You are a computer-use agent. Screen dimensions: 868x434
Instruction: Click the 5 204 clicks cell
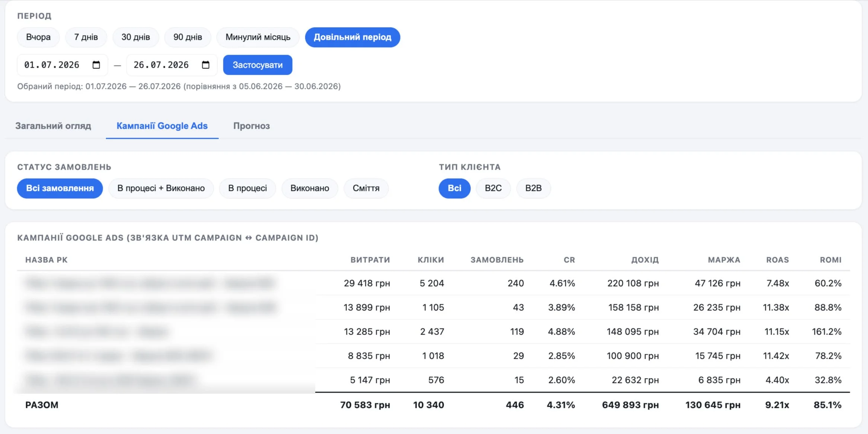point(432,283)
